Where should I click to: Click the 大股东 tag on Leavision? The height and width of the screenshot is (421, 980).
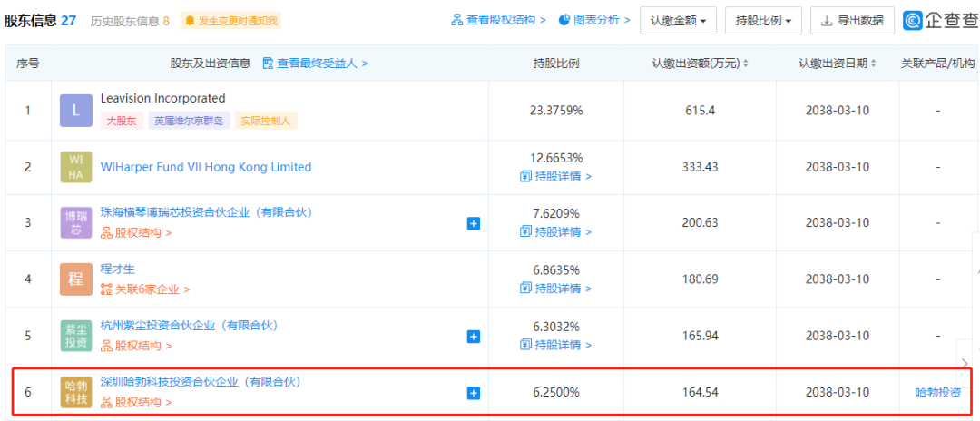(x=122, y=121)
